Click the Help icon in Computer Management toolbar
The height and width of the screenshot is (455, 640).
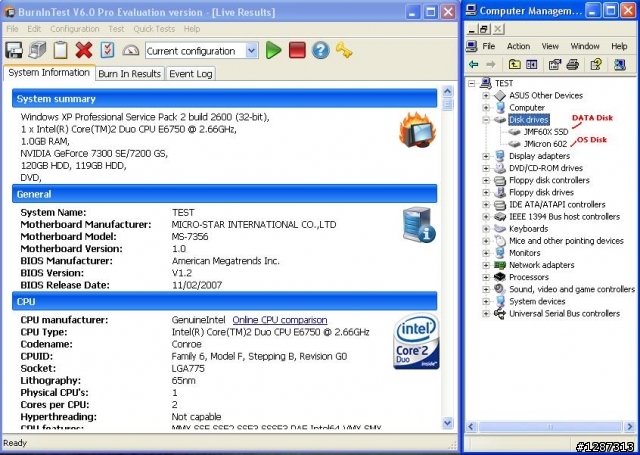point(596,64)
